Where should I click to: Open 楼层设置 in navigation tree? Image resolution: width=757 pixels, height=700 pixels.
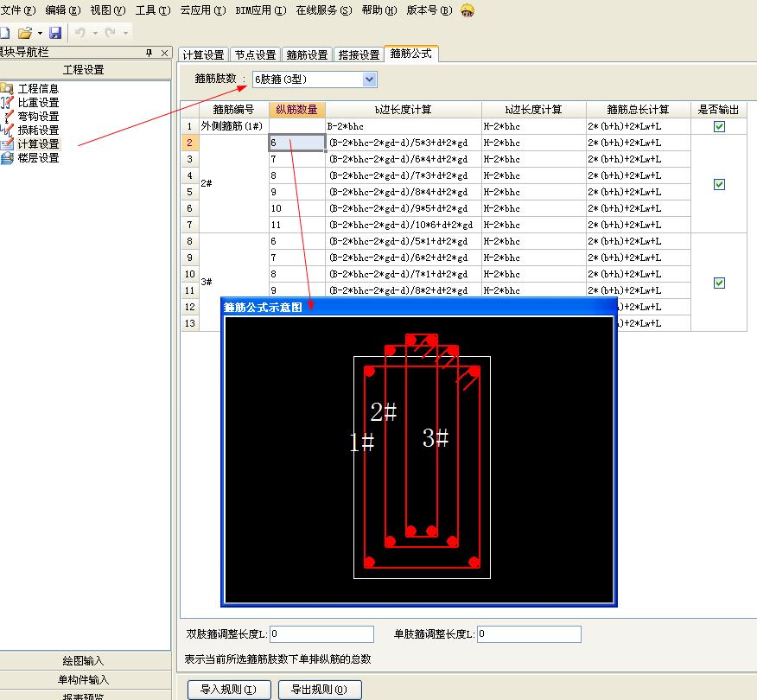pos(38,158)
